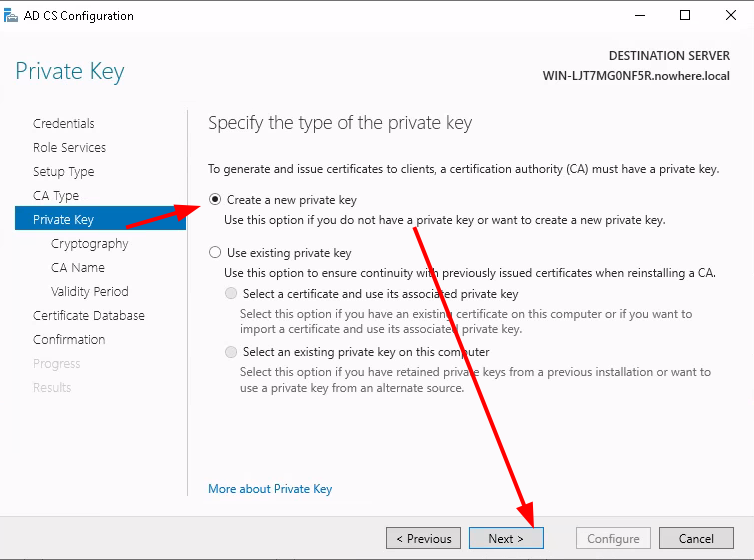The image size is (754, 560).
Task: Cancel the AD CS configuration wizard
Action: pos(696,538)
